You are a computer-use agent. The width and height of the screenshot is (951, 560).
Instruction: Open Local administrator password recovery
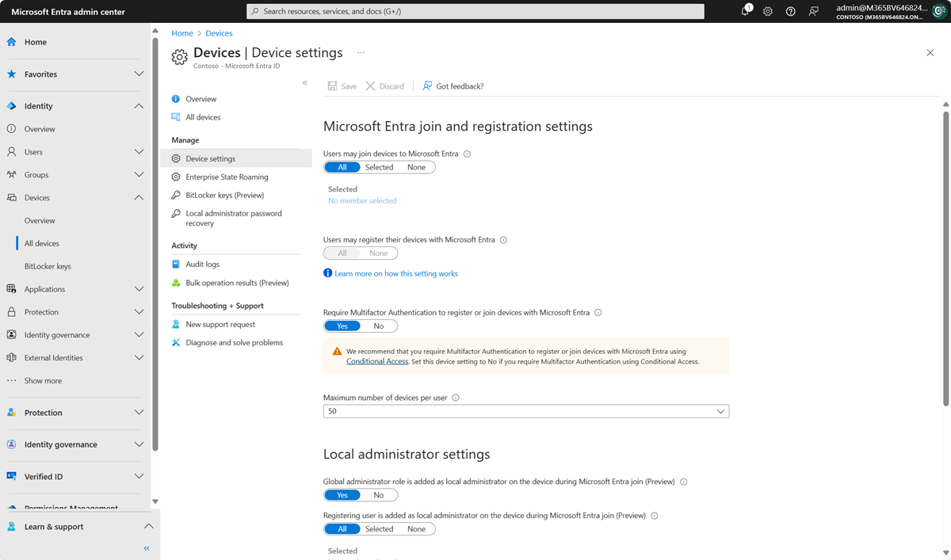tap(235, 218)
